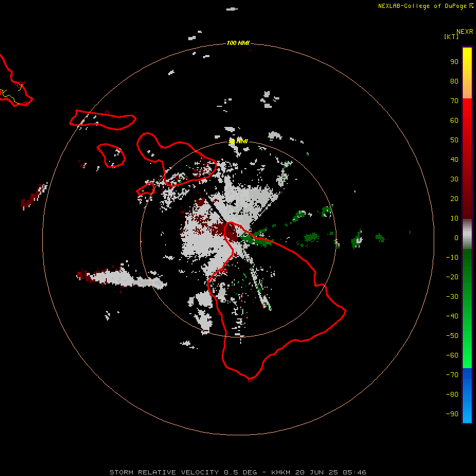This screenshot has width=476, height=476.
Task: Click the -60 scale value
Action: [452, 355]
